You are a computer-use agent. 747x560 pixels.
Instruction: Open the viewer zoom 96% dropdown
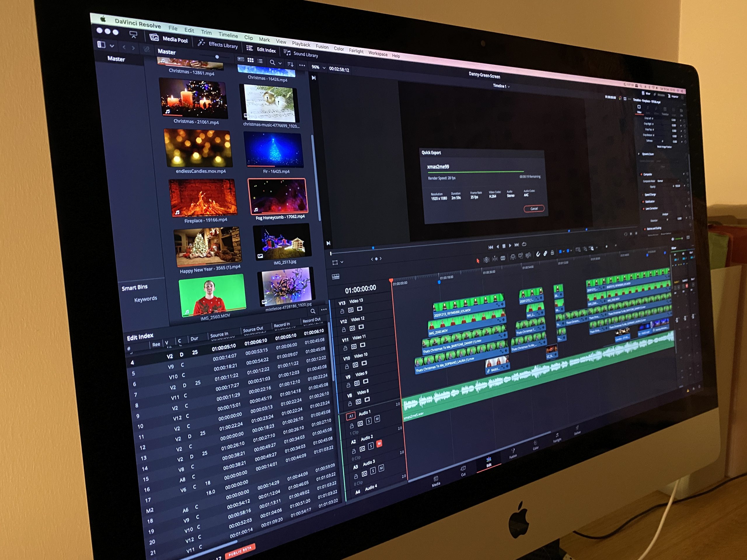(x=318, y=67)
